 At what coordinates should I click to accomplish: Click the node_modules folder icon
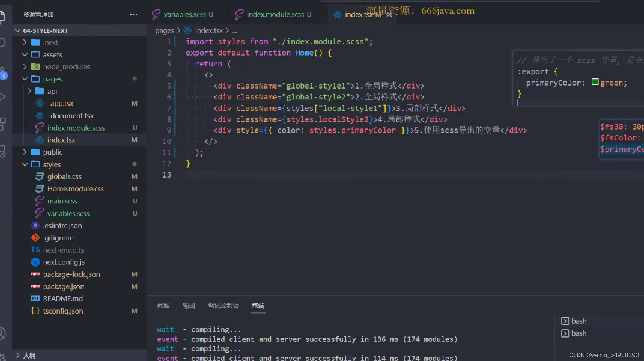[x=35, y=67]
